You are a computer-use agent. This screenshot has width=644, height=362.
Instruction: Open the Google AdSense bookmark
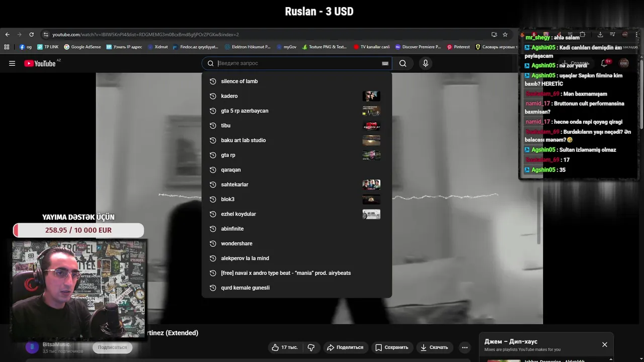click(83, 47)
